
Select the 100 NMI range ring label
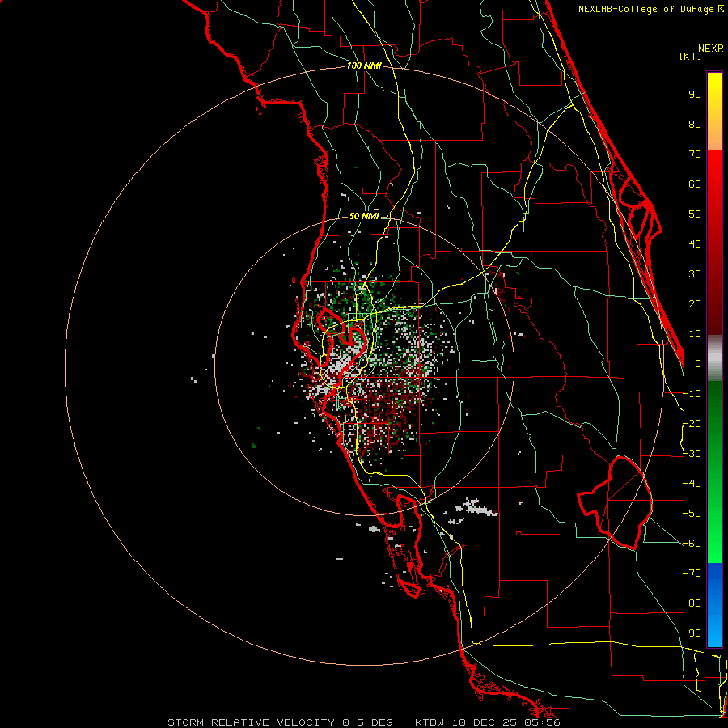(364, 66)
